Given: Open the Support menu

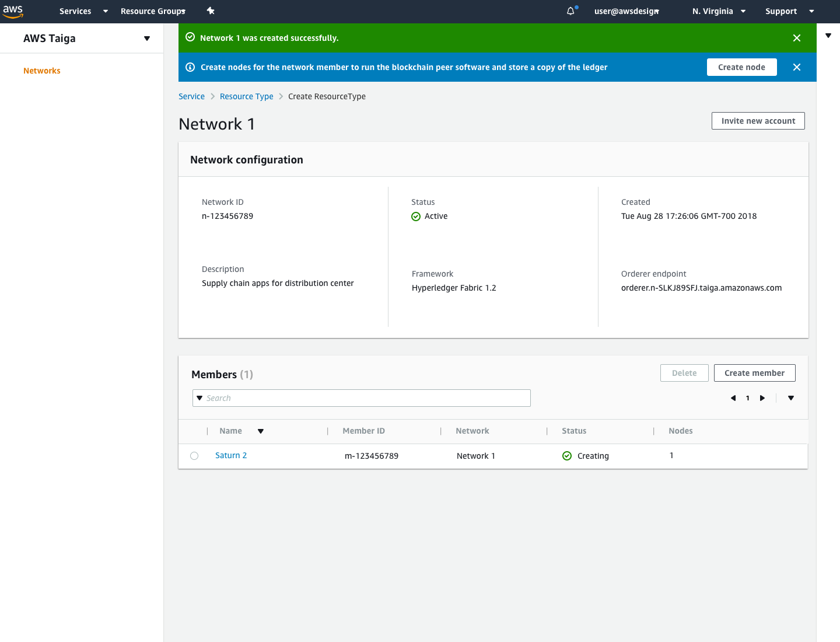Looking at the screenshot, I should (x=789, y=11).
